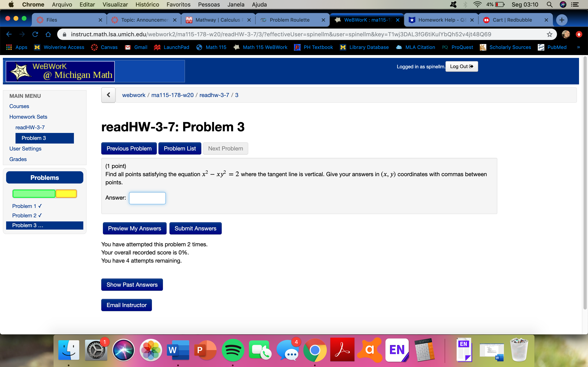Click the back chevron beside the breadcrumb
588x367 pixels.
click(x=108, y=95)
